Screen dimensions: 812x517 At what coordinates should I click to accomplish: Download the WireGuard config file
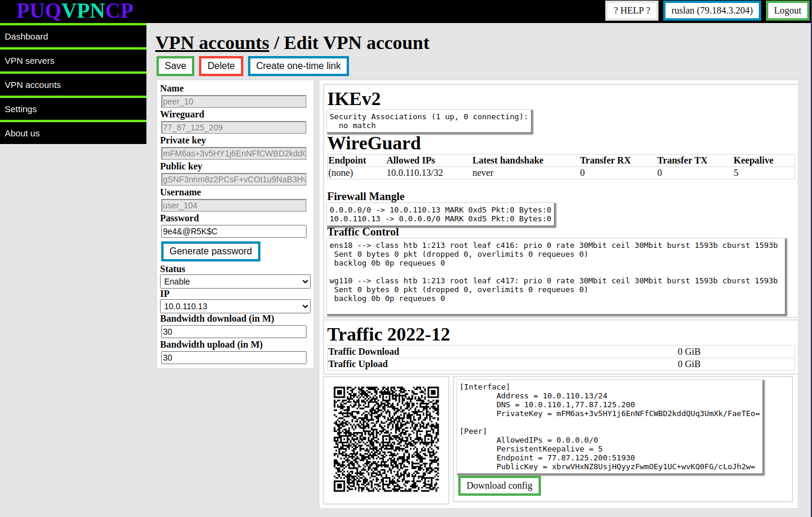(500, 486)
